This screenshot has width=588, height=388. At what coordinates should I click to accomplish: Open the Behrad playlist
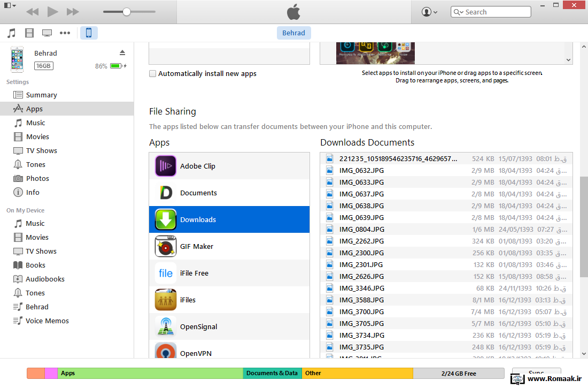67,307
